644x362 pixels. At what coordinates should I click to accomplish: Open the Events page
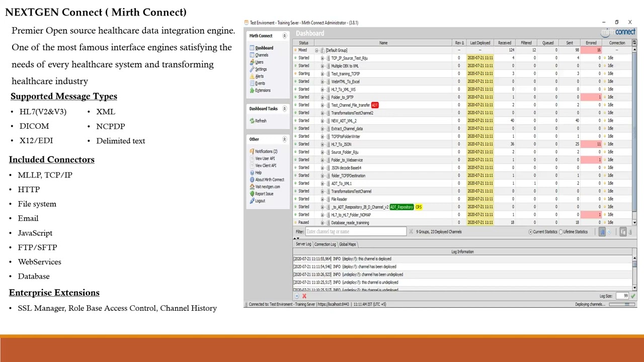258,83
